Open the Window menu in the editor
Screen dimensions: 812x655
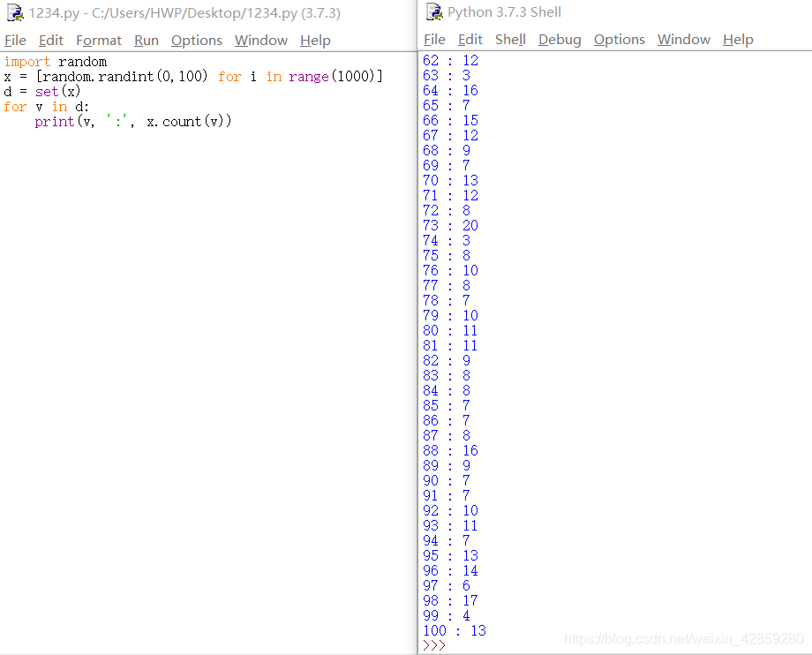coord(260,40)
